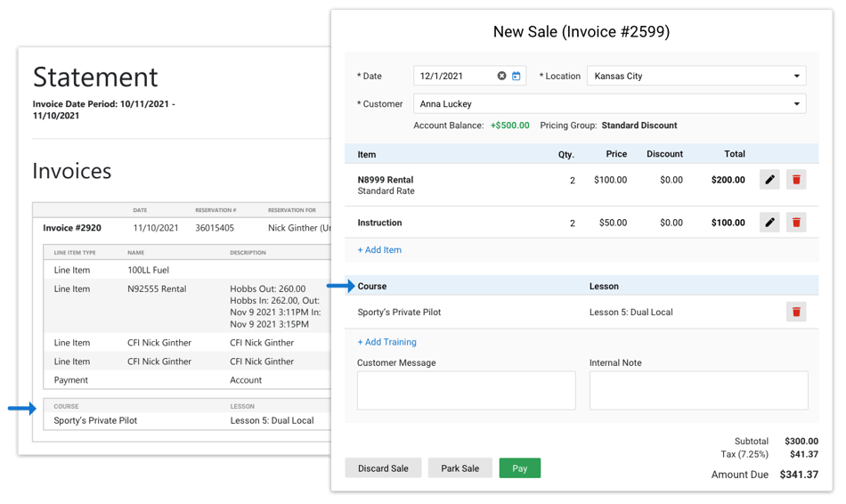This screenshot has width=846, height=504.
Task: Select the Amount Due $341.37 value
Action: 799,475
